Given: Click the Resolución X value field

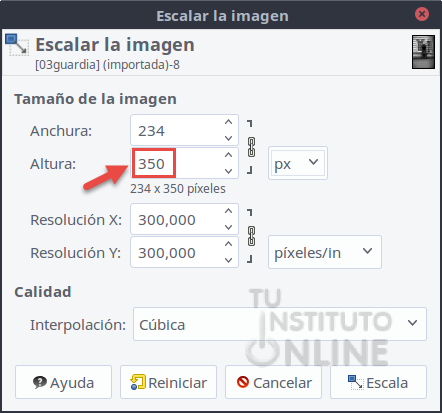Looking at the screenshot, I should coord(177,219).
